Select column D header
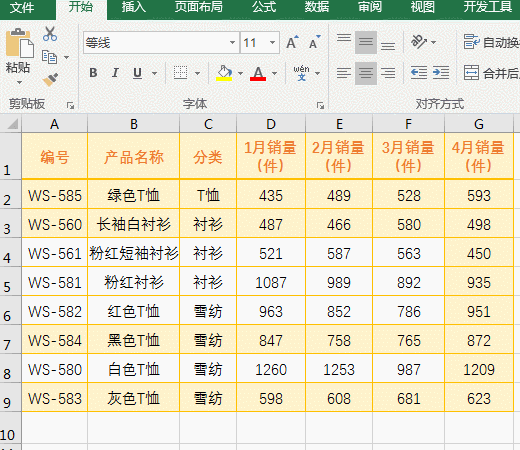The width and height of the screenshot is (520, 450). 271,124
